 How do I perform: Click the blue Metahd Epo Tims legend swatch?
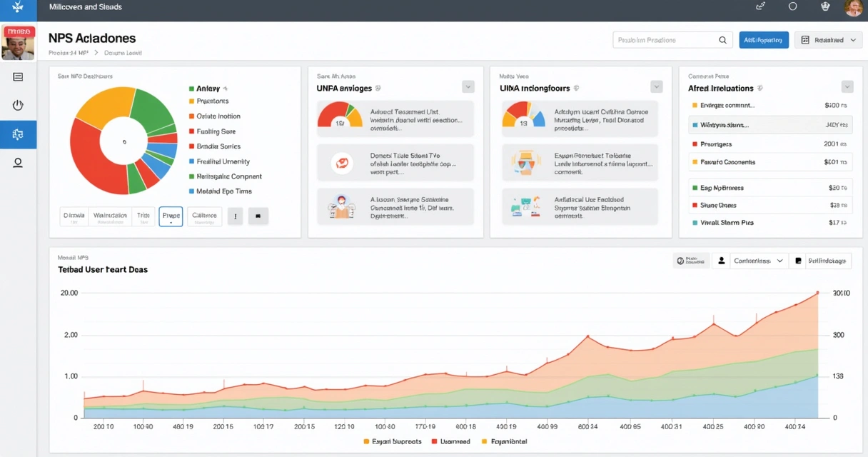[x=191, y=191]
